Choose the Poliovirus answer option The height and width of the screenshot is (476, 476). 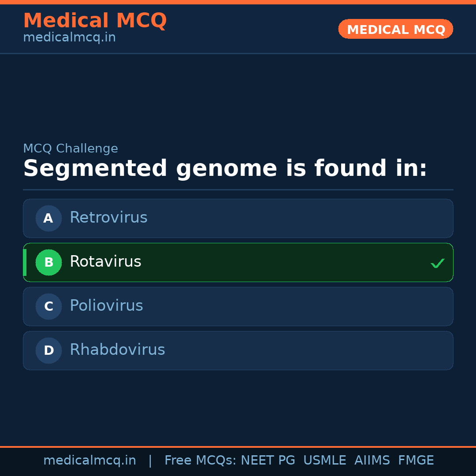(106, 306)
